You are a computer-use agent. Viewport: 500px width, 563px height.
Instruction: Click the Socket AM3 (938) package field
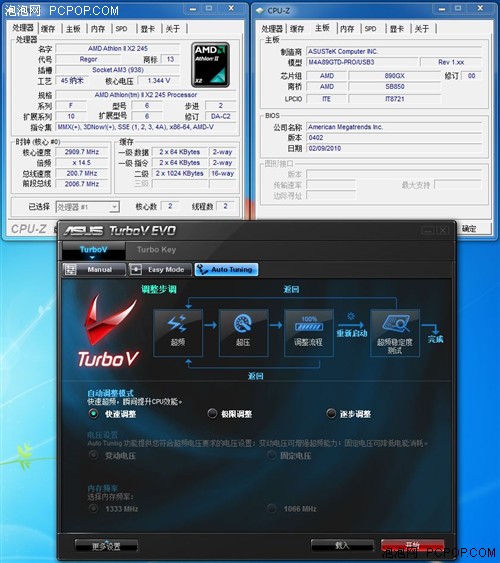click(118, 70)
